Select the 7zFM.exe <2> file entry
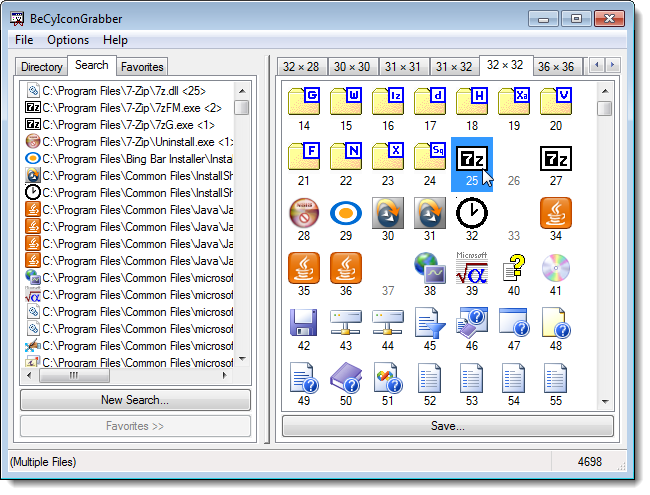Viewport: 650px width, 495px height. (x=123, y=108)
